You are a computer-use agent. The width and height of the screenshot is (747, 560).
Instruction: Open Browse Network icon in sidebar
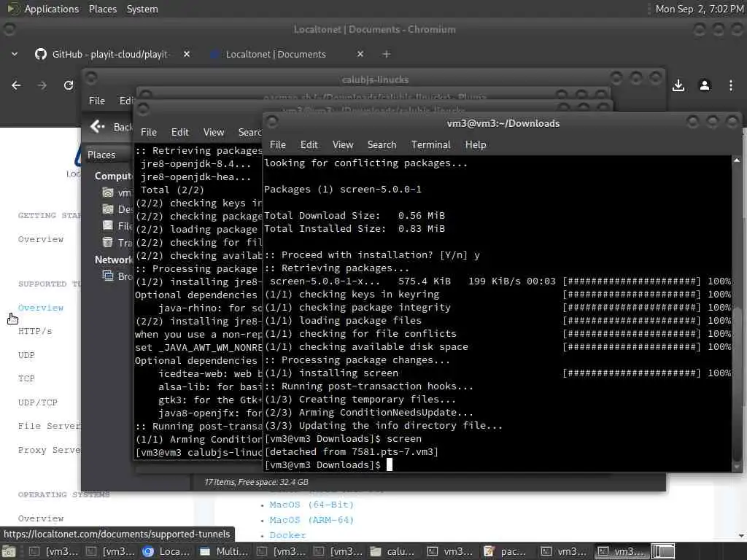coord(108,276)
